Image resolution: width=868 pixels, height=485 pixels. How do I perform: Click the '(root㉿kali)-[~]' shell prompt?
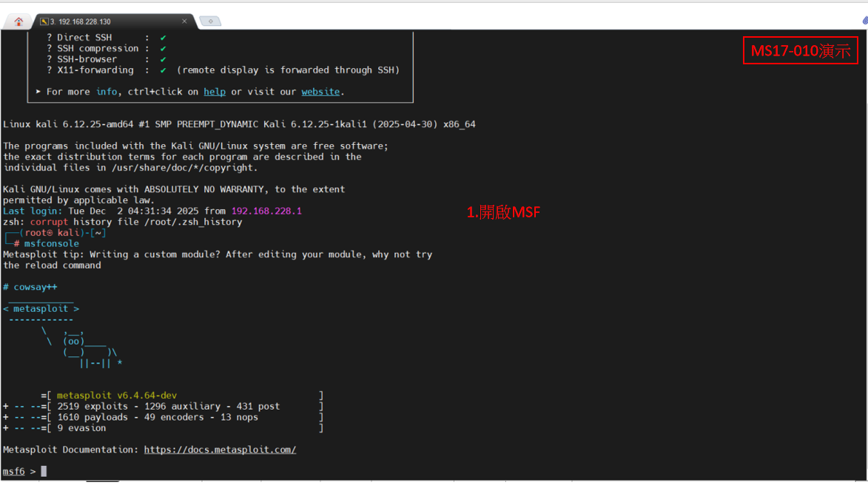tap(62, 233)
